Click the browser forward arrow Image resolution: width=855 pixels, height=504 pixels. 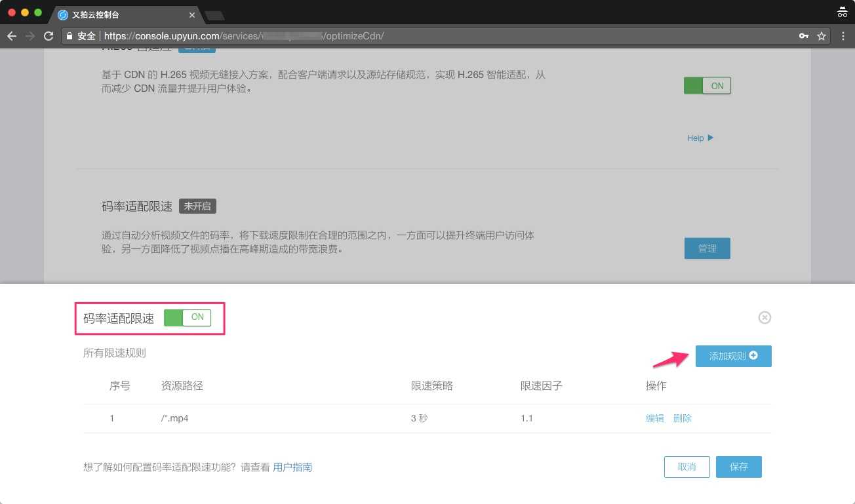point(30,36)
